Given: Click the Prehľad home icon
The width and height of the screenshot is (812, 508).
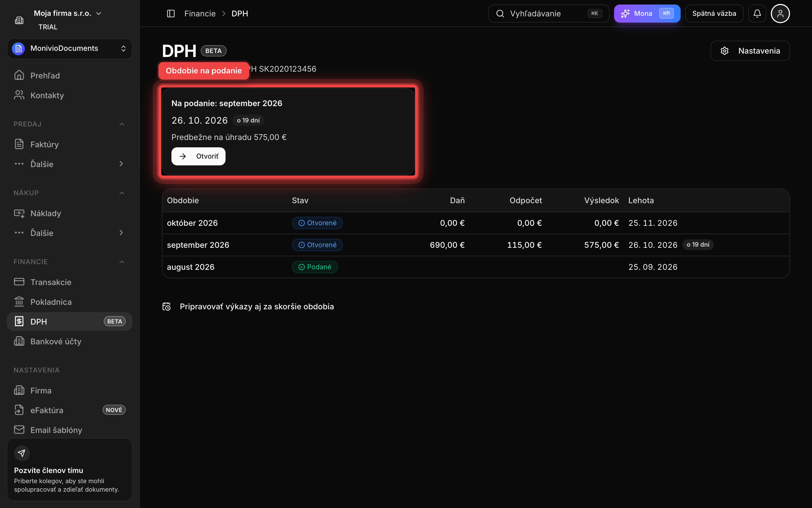Looking at the screenshot, I should pos(19,75).
